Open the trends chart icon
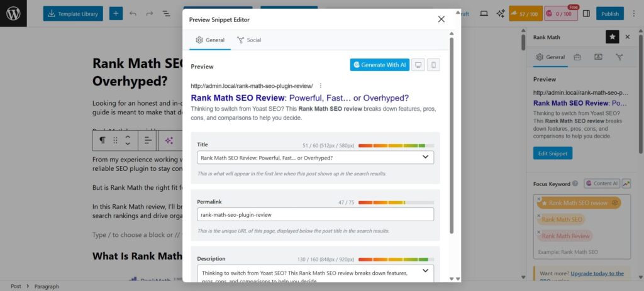Screen dimensions: 644x291 click(626, 184)
